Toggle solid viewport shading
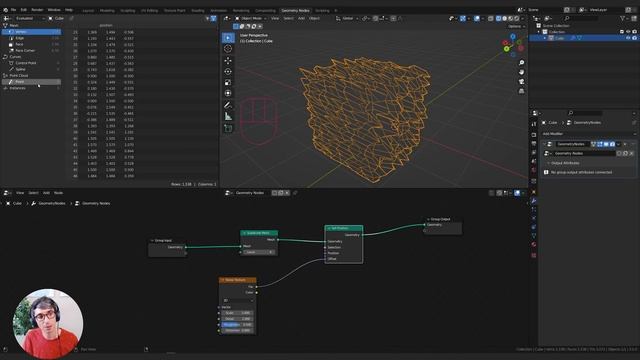 (505, 18)
